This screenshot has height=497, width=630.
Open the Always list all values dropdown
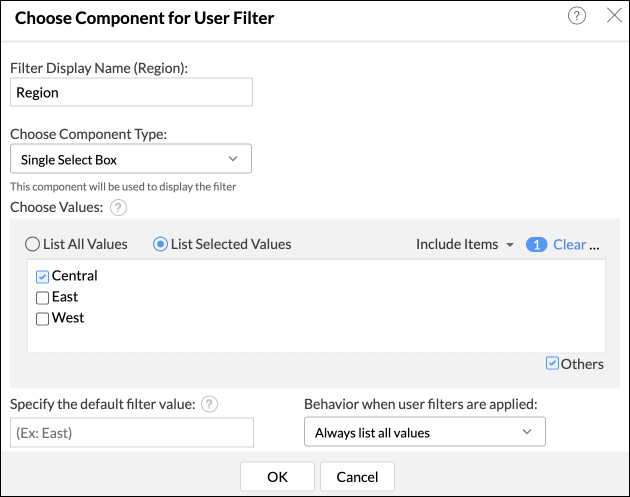click(424, 432)
